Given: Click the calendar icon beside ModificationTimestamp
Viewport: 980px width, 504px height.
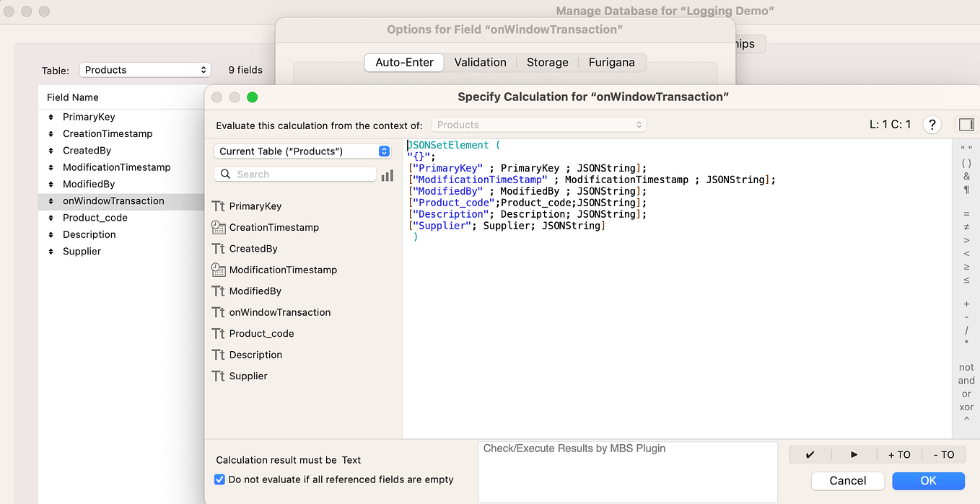Looking at the screenshot, I should coord(218,269).
